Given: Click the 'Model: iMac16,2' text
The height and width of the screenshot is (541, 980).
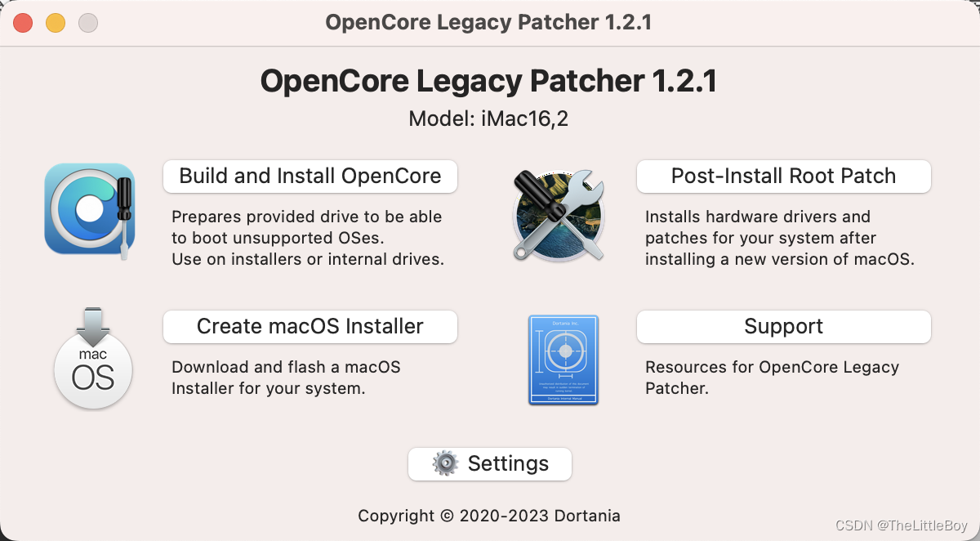Looking at the screenshot, I should 488,119.
